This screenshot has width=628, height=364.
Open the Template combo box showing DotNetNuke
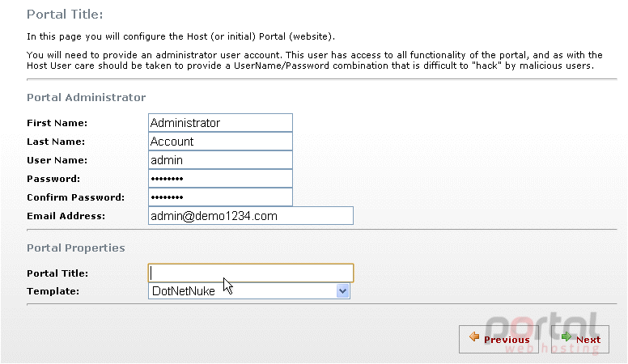click(x=249, y=291)
